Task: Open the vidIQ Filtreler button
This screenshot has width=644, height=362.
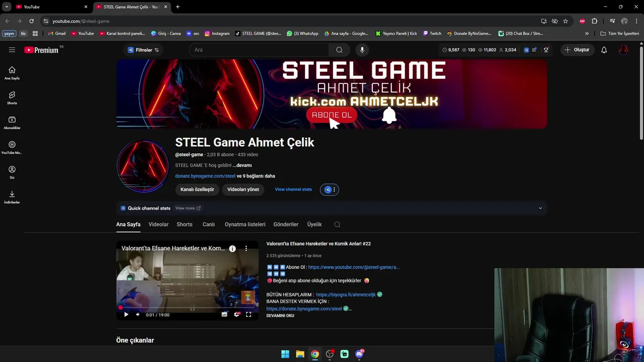Action: point(143,50)
